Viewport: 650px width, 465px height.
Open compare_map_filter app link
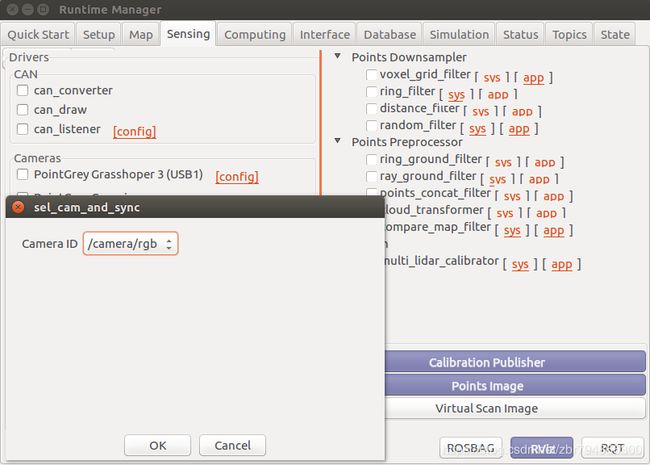[553, 230]
